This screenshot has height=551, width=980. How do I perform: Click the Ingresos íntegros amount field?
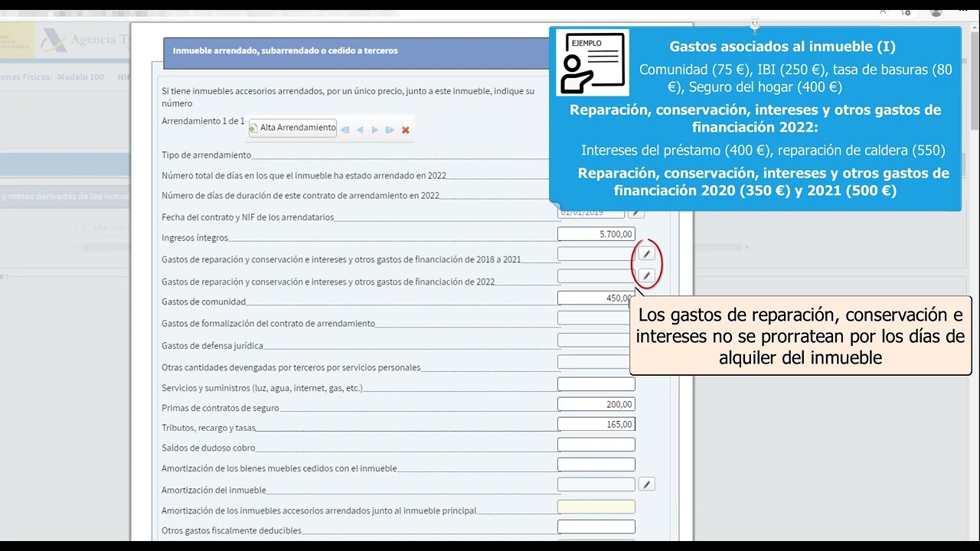coord(596,234)
